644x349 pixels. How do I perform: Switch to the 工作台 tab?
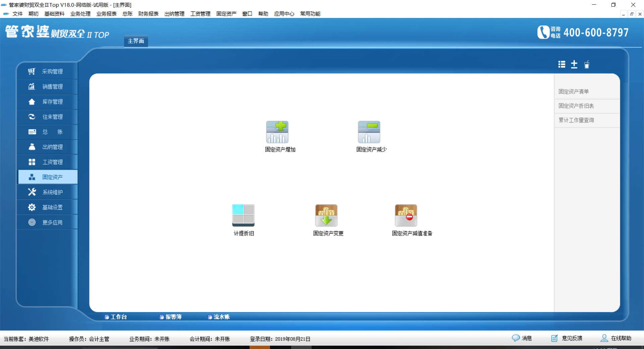click(116, 317)
